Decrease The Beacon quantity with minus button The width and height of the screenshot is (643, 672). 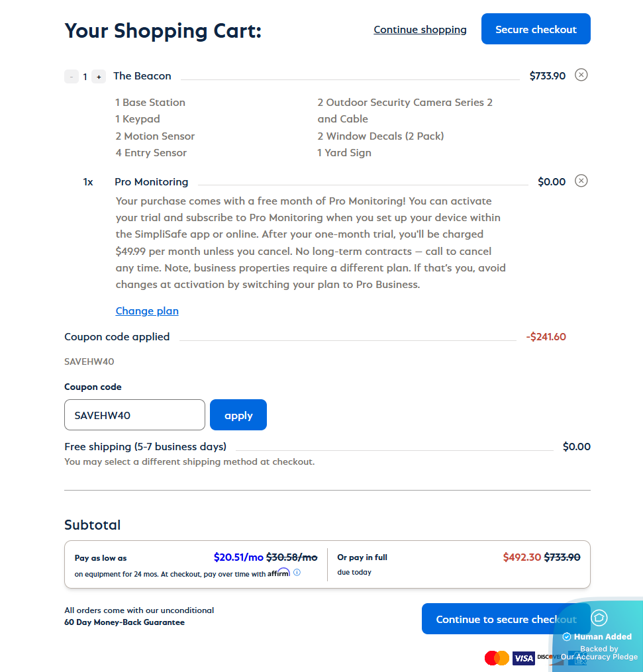[72, 77]
